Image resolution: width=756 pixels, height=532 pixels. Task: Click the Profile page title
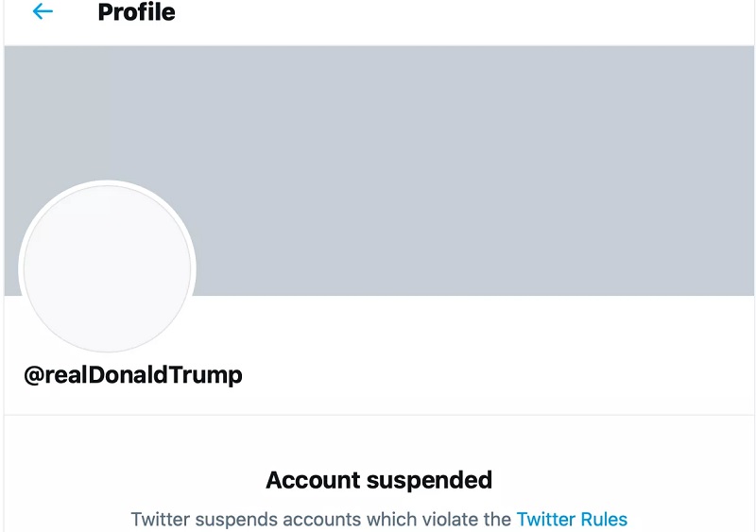pyautogui.click(x=136, y=13)
